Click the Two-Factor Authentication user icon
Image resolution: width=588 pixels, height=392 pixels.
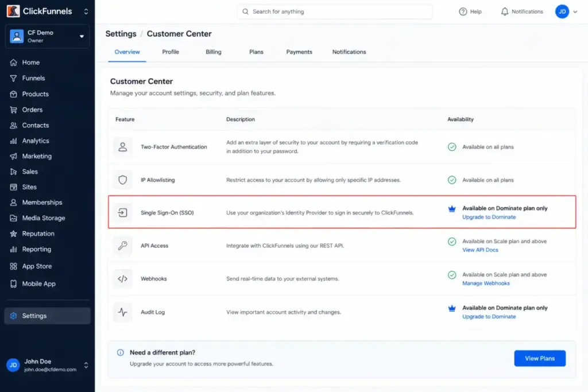pos(123,147)
